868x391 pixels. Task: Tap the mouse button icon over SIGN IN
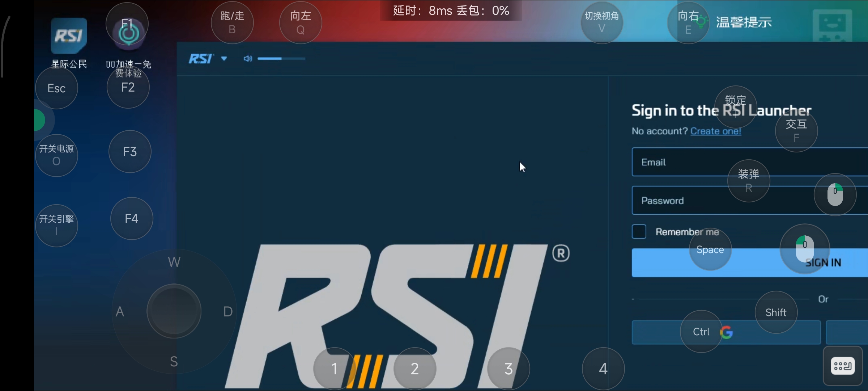(x=805, y=249)
